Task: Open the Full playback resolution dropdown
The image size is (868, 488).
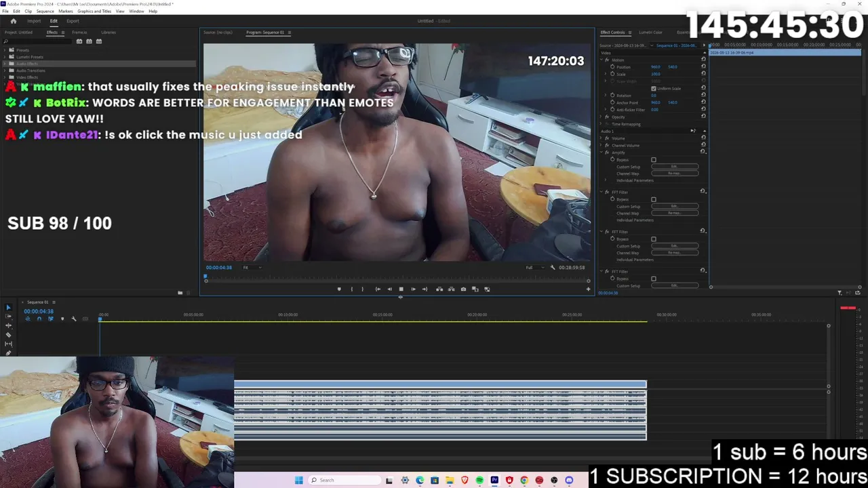Action: click(x=535, y=268)
